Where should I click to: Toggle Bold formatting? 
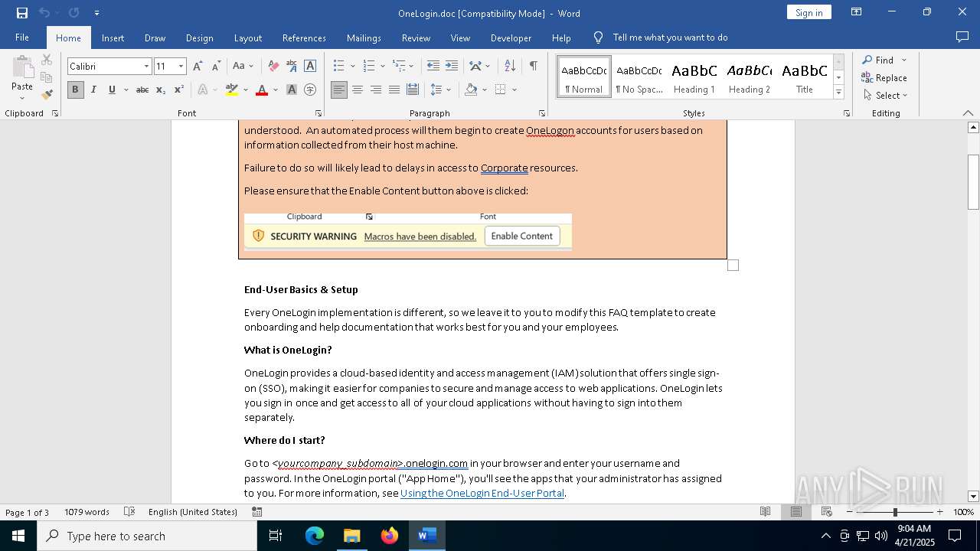coord(75,90)
